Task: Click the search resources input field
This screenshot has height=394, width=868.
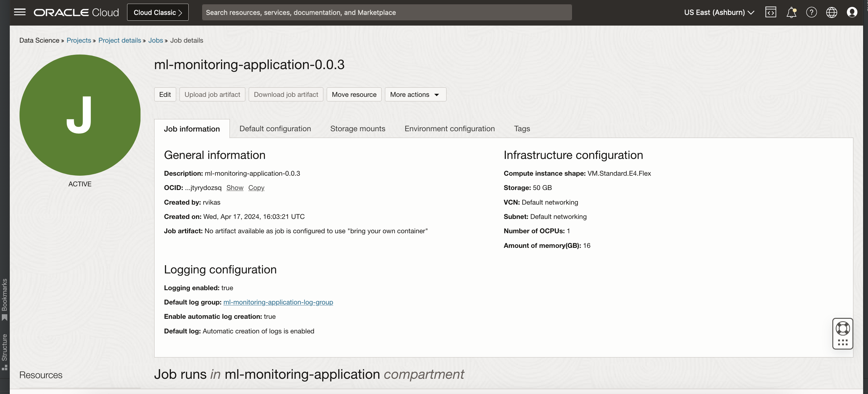Action: 386,12
